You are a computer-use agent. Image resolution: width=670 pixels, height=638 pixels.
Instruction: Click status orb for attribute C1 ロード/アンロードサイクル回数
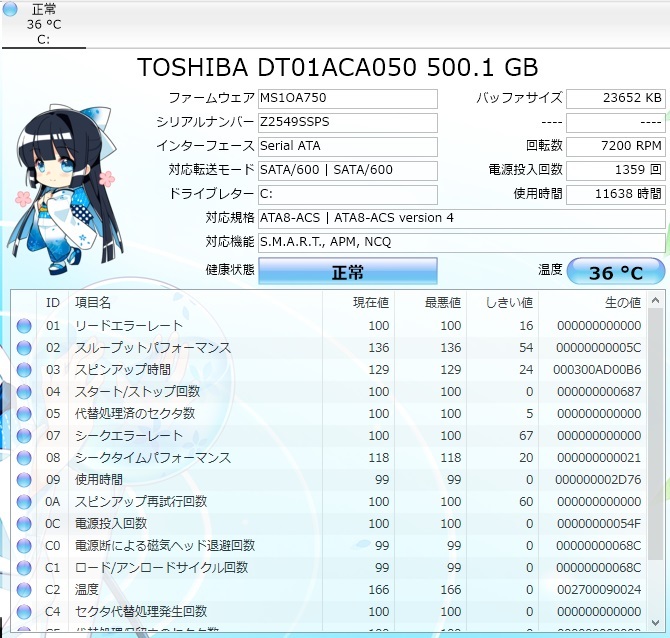click(x=24, y=568)
